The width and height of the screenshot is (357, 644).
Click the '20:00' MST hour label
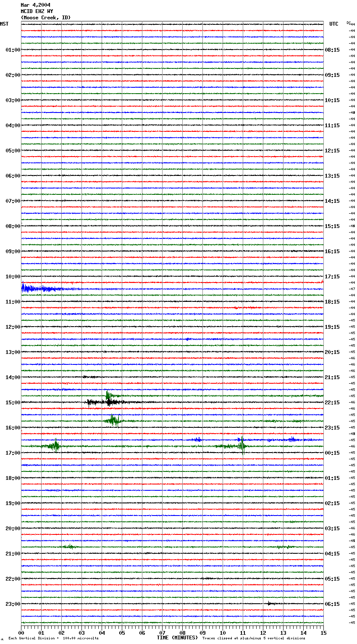13,529
